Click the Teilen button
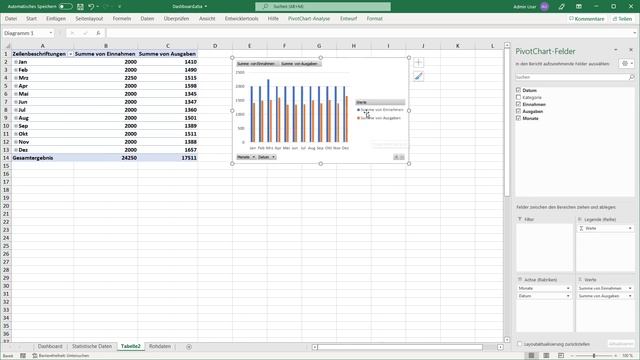640x360 pixels. click(x=622, y=19)
